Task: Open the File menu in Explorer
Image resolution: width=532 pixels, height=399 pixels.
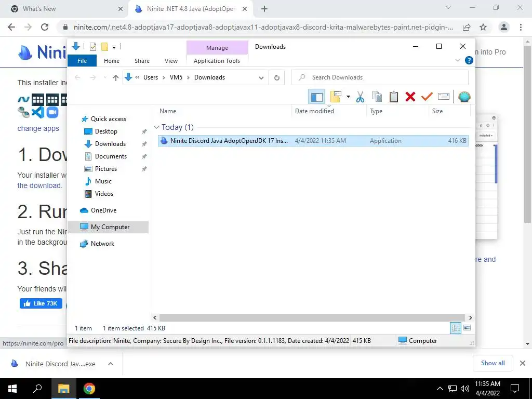Action: point(82,61)
